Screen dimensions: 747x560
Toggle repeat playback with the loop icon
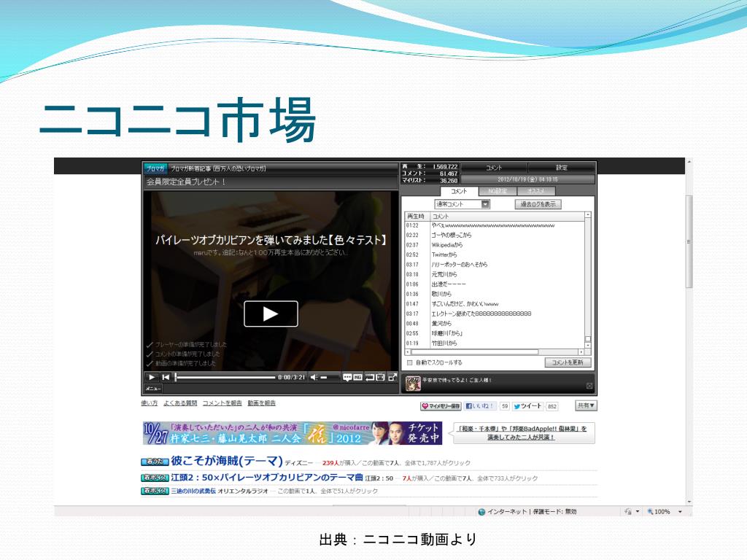pos(370,377)
